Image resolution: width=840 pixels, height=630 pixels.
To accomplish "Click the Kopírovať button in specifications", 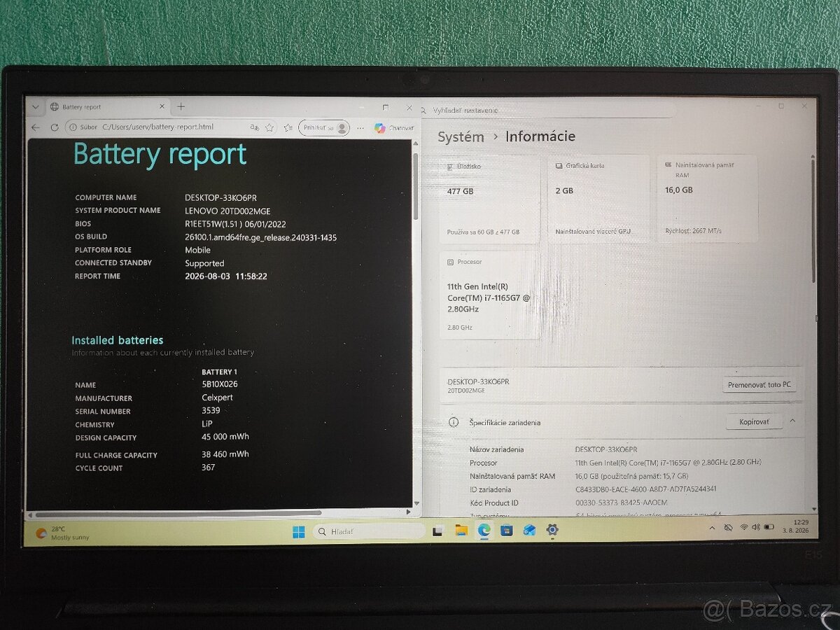I will [753, 422].
